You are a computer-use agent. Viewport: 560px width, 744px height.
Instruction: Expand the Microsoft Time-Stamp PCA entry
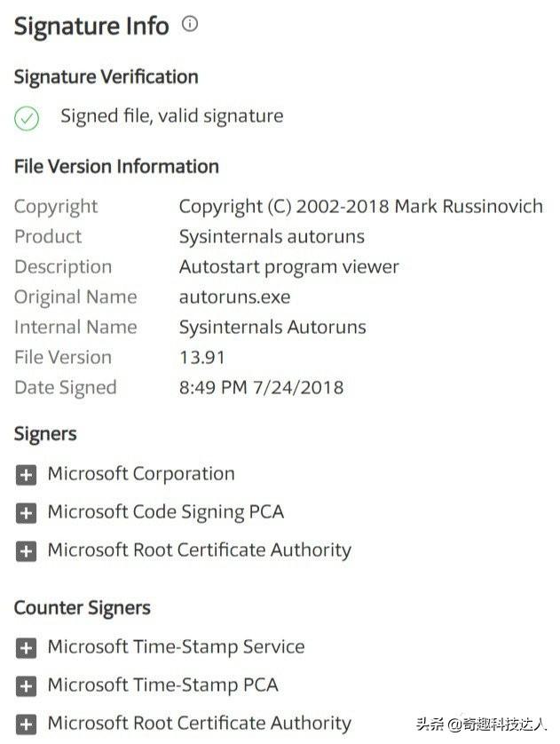coord(26,686)
